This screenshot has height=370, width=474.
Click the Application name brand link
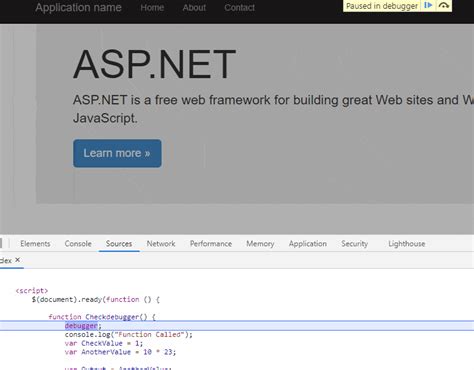pos(78,7)
